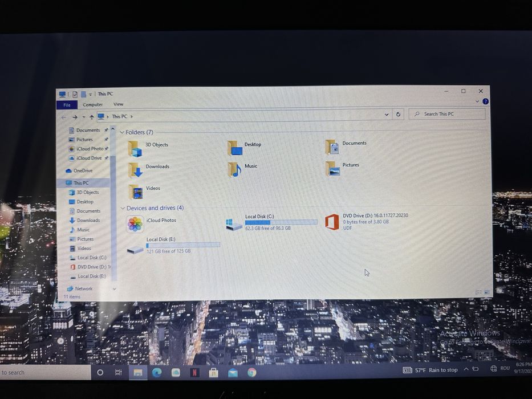Open the Downloads folder in Folders section

click(135, 170)
